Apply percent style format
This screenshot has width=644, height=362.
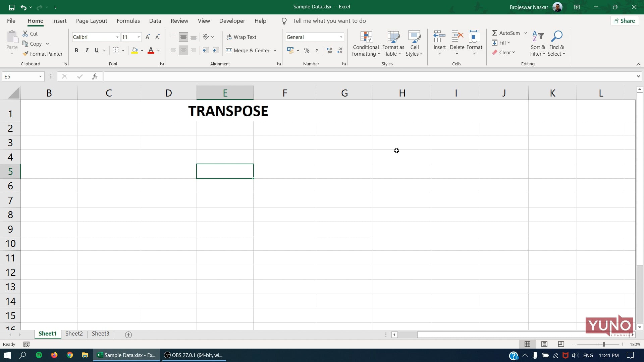307,50
